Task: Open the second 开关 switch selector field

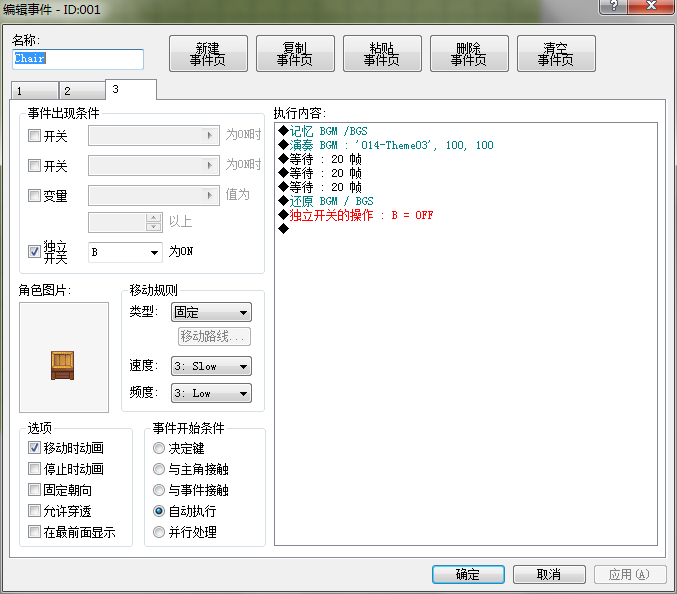Action: (154, 165)
